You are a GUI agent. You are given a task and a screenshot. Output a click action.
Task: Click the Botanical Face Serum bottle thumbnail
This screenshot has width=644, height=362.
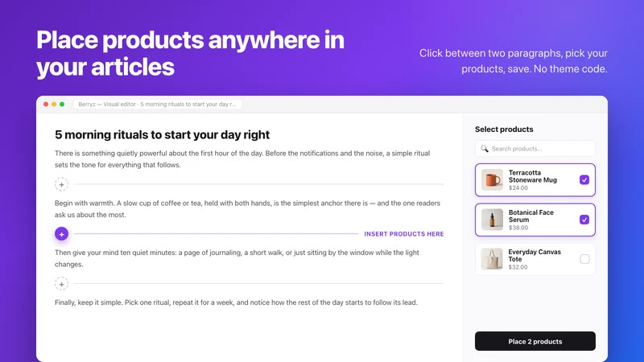click(x=492, y=220)
